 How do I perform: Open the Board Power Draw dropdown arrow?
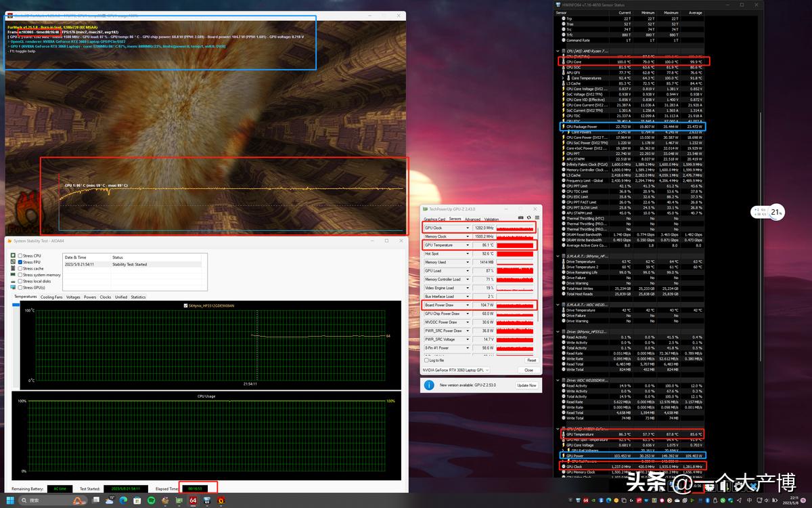[x=467, y=305]
